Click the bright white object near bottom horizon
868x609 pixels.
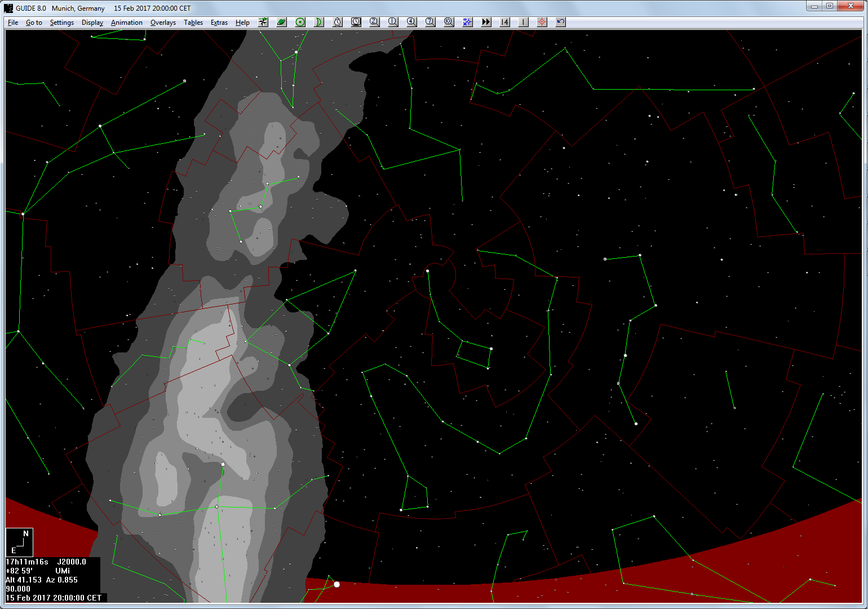point(337,584)
